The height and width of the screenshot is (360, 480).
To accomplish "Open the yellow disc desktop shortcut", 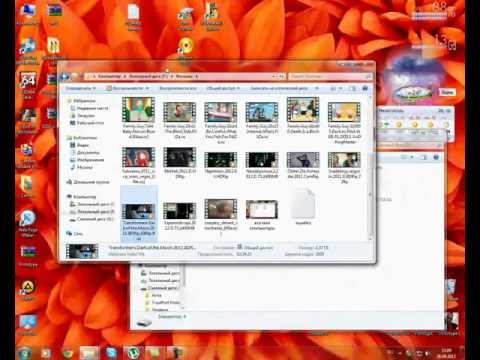I will [x=185, y=50].
